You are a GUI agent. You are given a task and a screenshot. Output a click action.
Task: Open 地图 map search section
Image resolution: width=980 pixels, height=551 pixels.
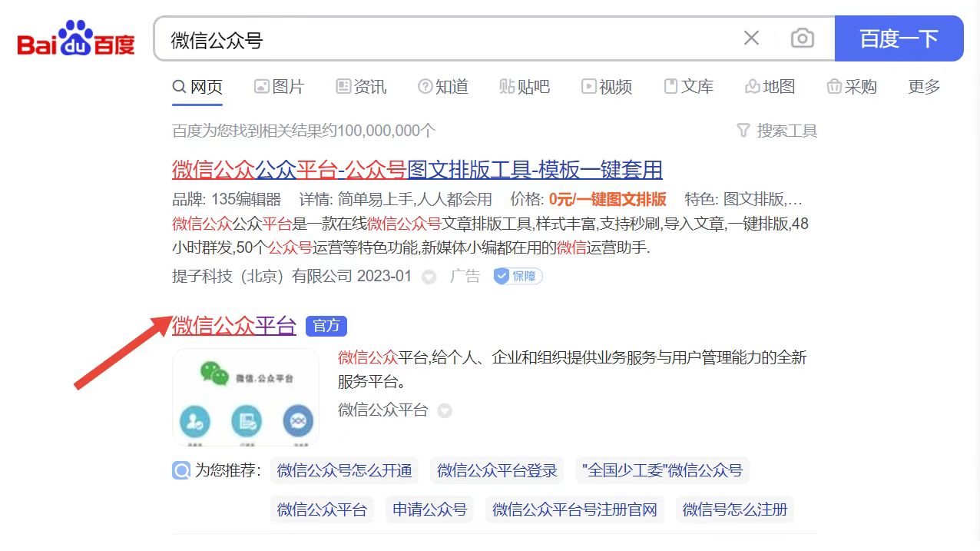(x=772, y=86)
